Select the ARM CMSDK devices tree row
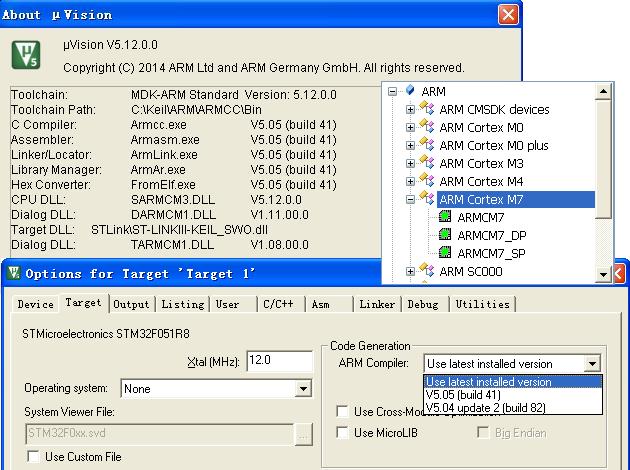The image size is (630, 470). [494, 109]
